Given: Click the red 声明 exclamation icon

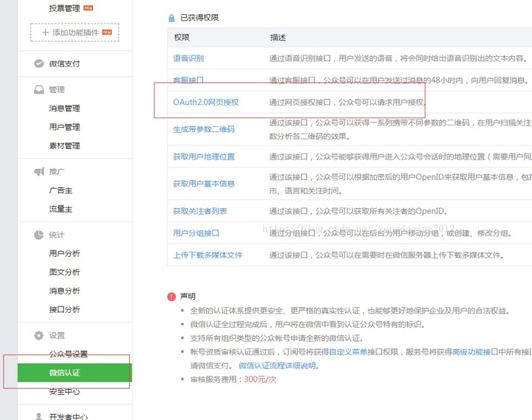Looking at the screenshot, I should click(x=171, y=296).
